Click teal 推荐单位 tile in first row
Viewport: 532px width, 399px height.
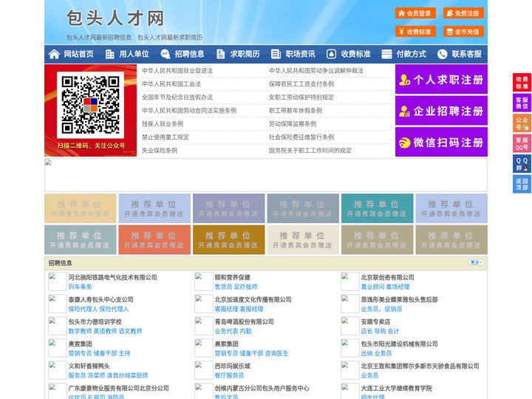[x=377, y=208]
